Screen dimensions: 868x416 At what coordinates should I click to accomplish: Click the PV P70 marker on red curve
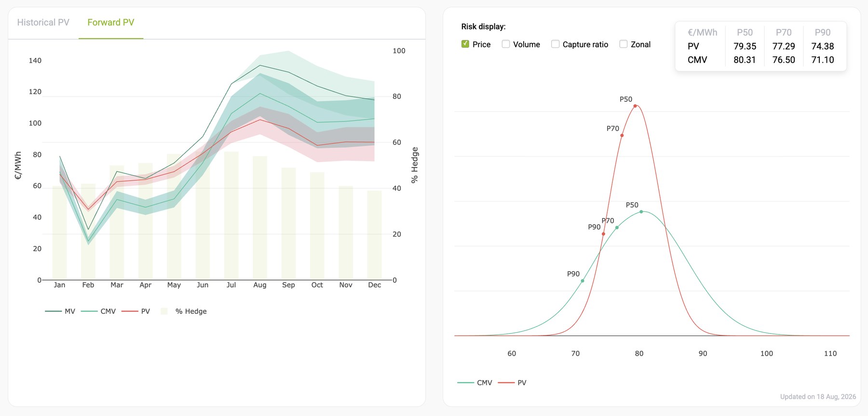pos(622,136)
